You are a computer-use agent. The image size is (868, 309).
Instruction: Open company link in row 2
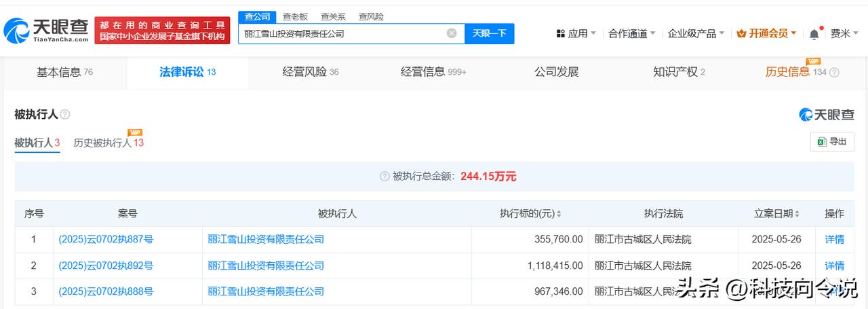pos(266,266)
